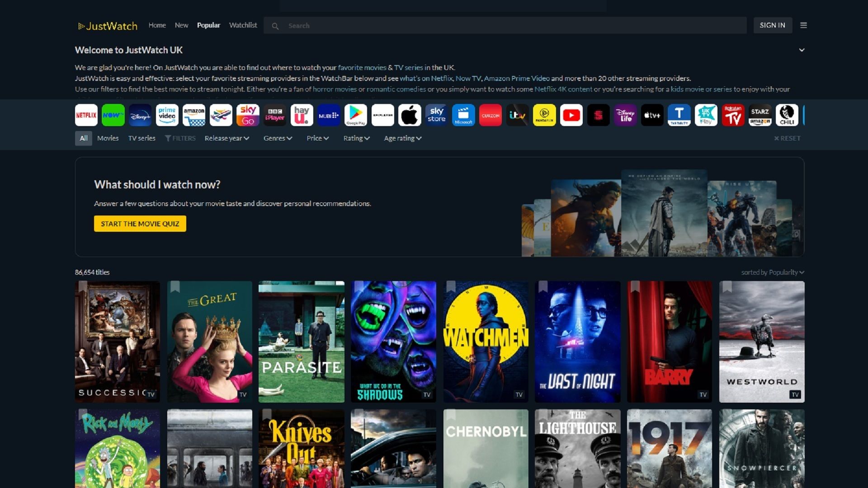Click START THE MOVIE QUIZ button
This screenshot has width=868, height=488.
click(140, 224)
